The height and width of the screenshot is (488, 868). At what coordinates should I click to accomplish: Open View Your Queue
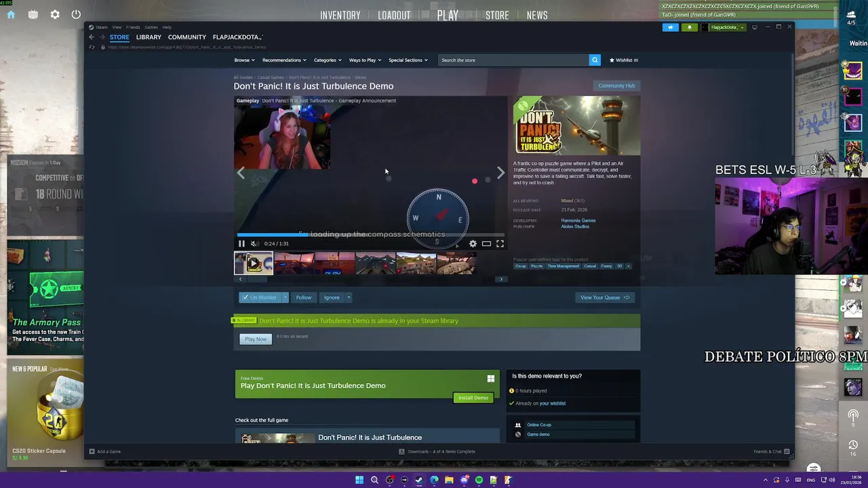tap(604, 298)
